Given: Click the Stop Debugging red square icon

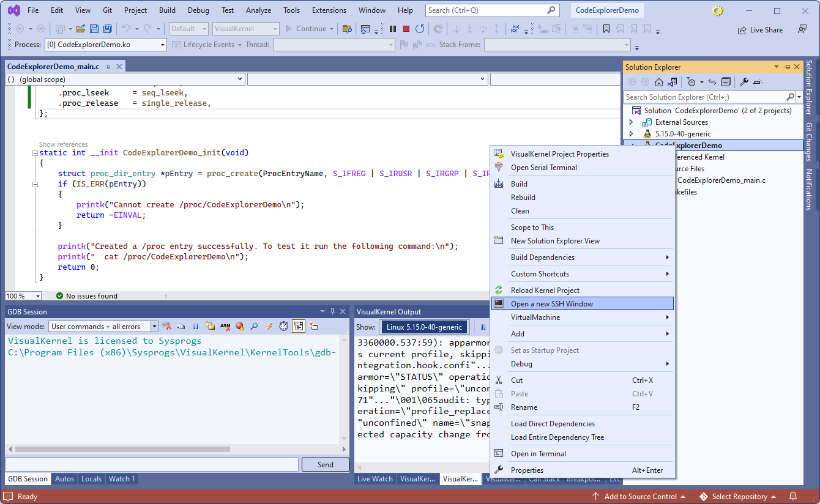Looking at the screenshot, I should tap(406, 29).
